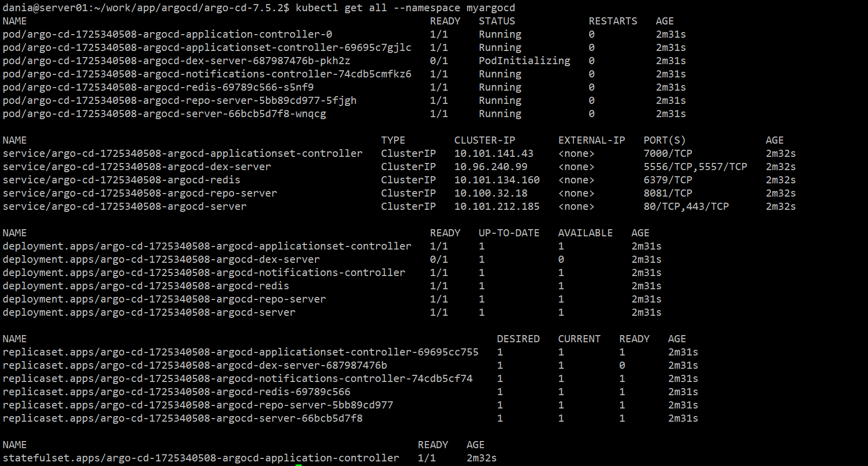Click the DESIRED column header

pos(518,339)
